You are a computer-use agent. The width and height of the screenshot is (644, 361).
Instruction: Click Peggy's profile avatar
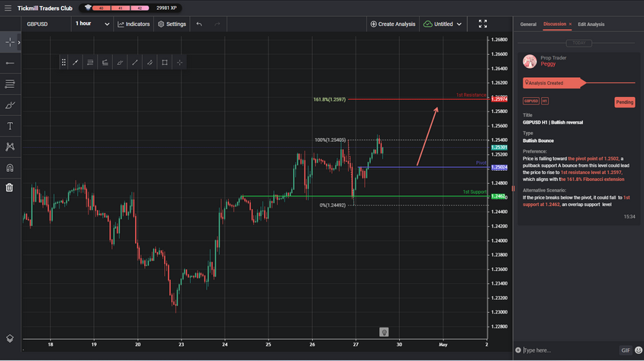tap(530, 61)
